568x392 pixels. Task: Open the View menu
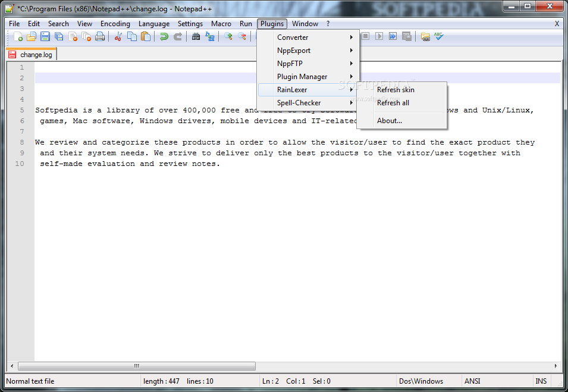(85, 24)
